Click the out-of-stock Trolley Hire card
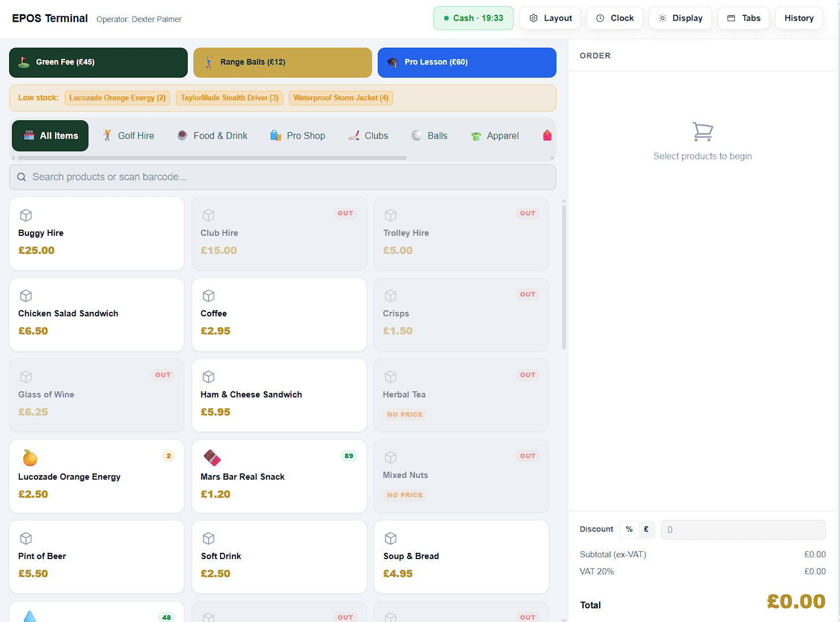The width and height of the screenshot is (840, 622). [x=461, y=234]
